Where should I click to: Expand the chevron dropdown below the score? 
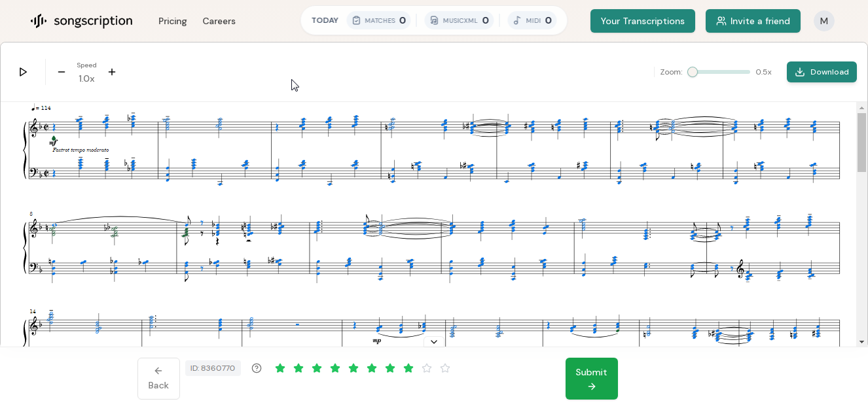coord(433,342)
